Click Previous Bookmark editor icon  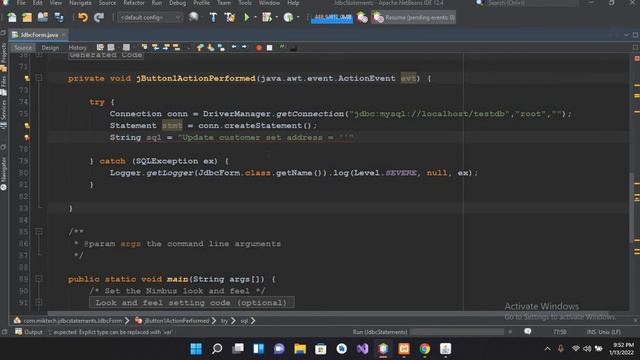pos(200,47)
